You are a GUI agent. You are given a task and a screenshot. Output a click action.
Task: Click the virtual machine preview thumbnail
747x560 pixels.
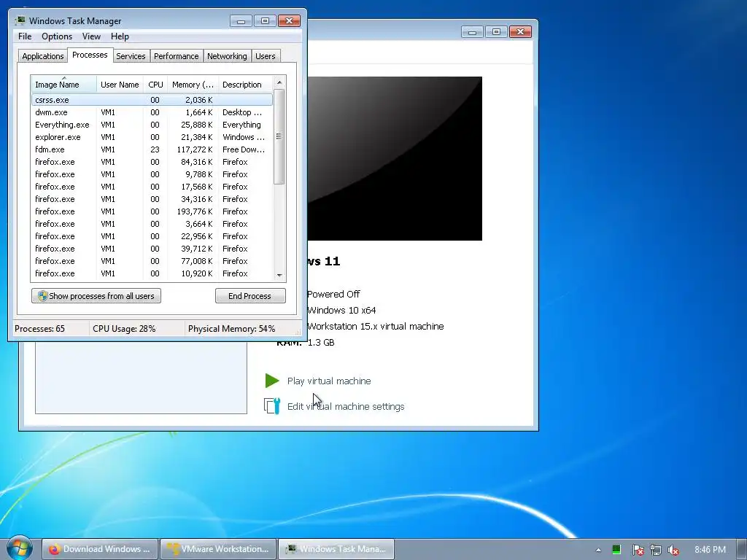[x=395, y=158]
